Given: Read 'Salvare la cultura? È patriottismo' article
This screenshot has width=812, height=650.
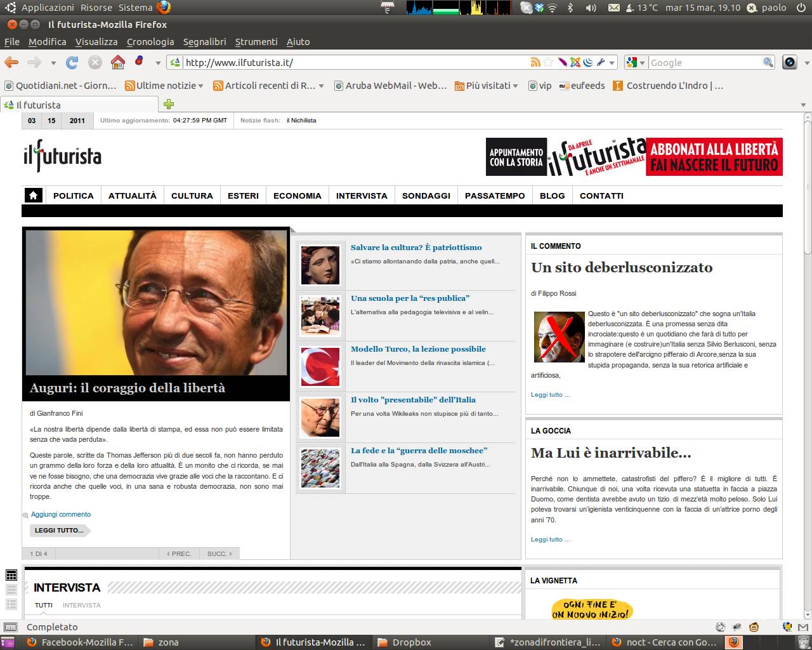Looking at the screenshot, I should tap(416, 248).
